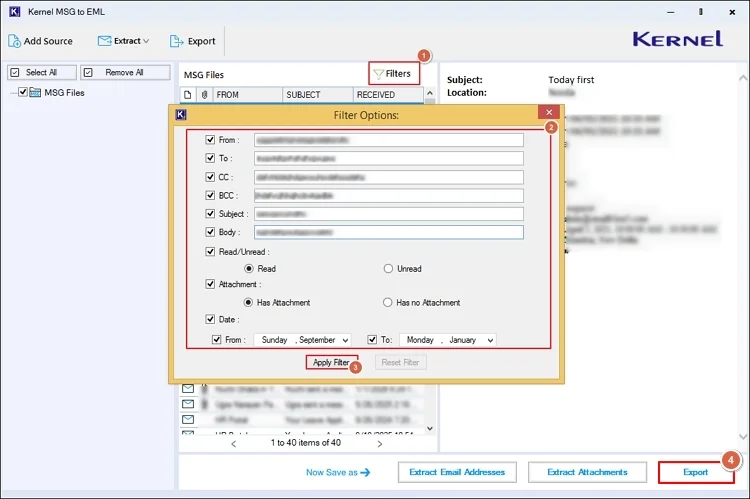The image size is (750, 499).
Task: Click the Reset Filter button
Action: 400,362
